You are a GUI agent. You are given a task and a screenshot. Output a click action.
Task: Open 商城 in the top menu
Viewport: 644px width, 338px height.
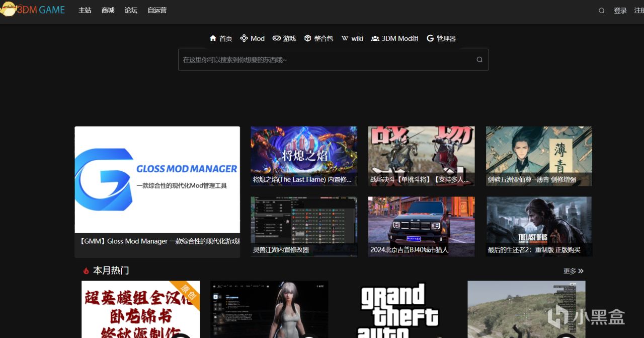(x=108, y=11)
